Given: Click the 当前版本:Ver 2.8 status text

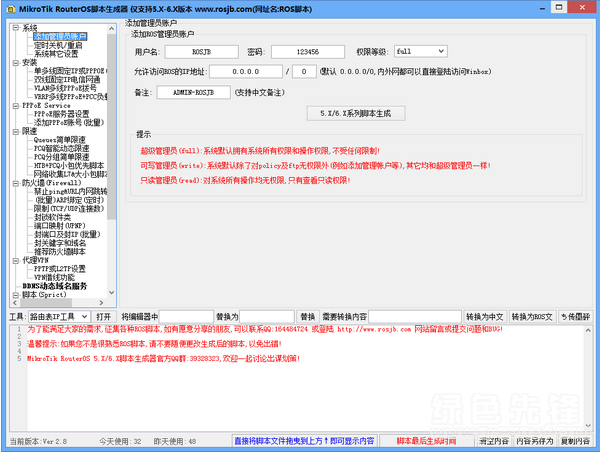Looking at the screenshot, I should (38, 442).
